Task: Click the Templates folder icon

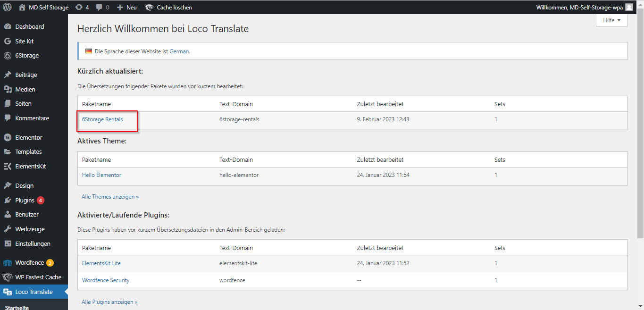Action: pyautogui.click(x=8, y=151)
